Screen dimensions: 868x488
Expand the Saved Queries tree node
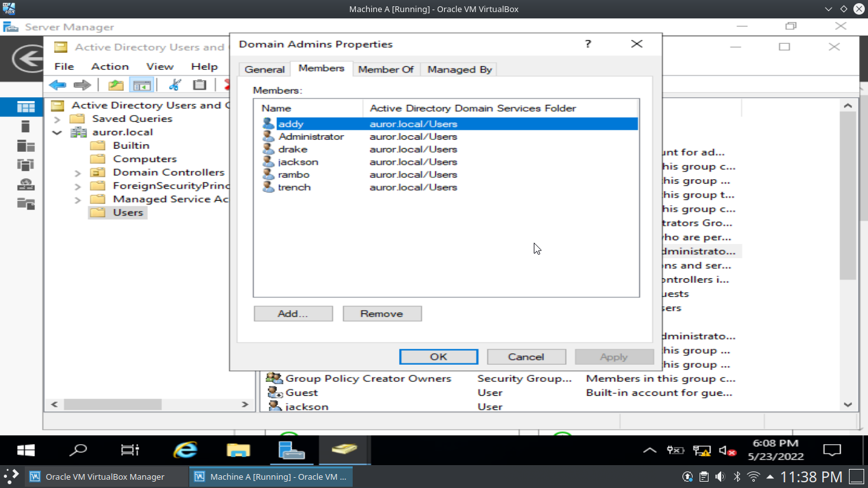click(x=57, y=119)
